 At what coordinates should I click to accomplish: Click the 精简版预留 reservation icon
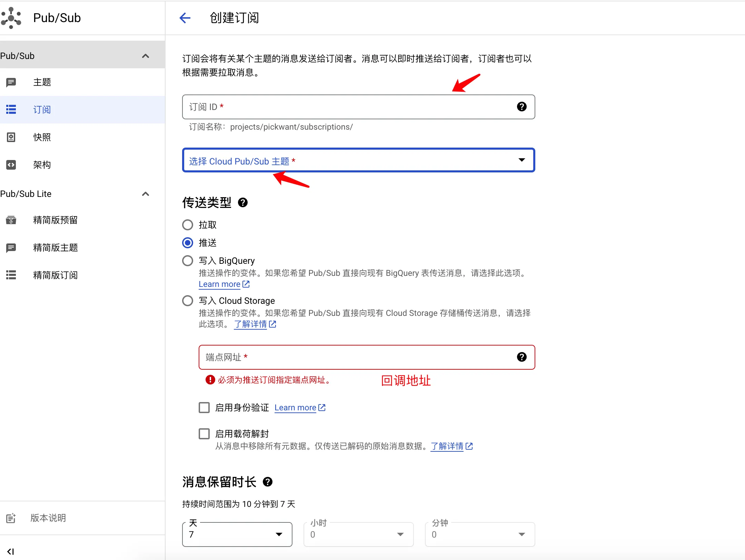pyautogui.click(x=11, y=220)
